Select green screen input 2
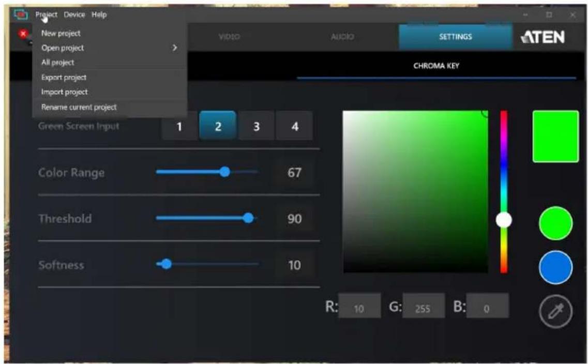The height and width of the screenshot is (364, 588). 218,126
